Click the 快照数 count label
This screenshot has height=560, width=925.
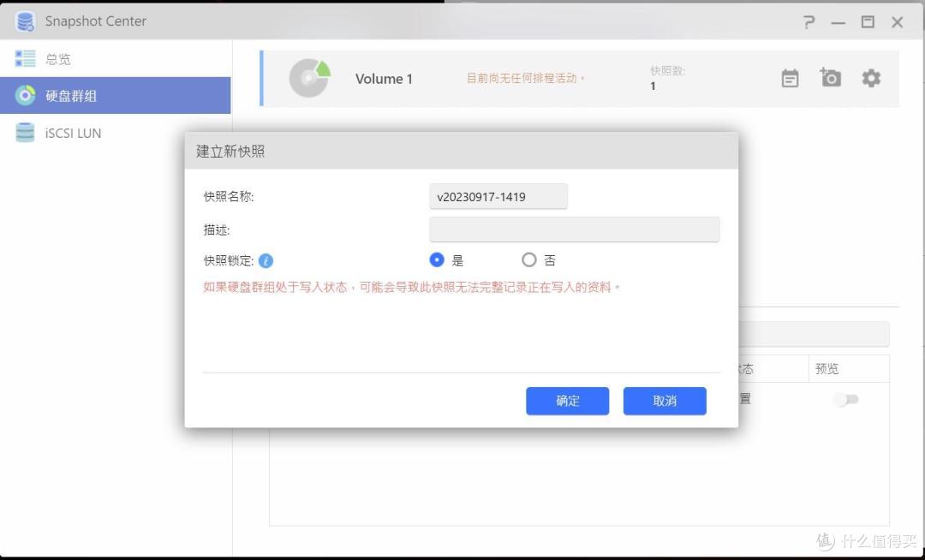point(668,71)
